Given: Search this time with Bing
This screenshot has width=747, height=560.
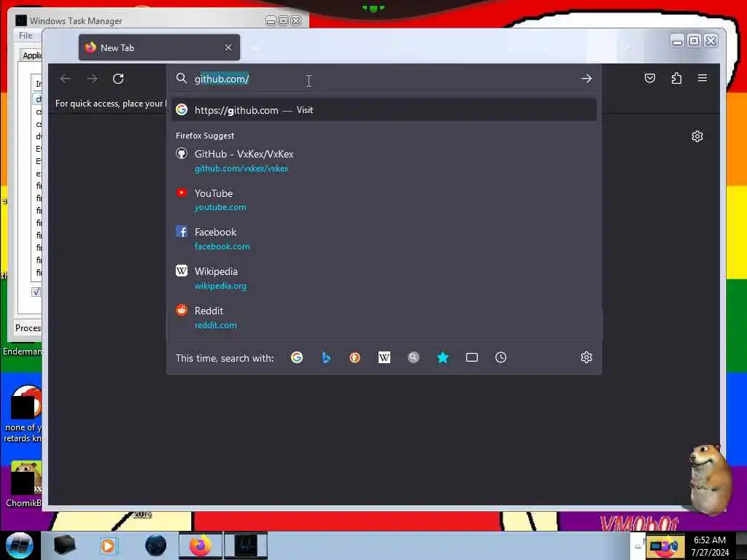Looking at the screenshot, I should (326, 357).
